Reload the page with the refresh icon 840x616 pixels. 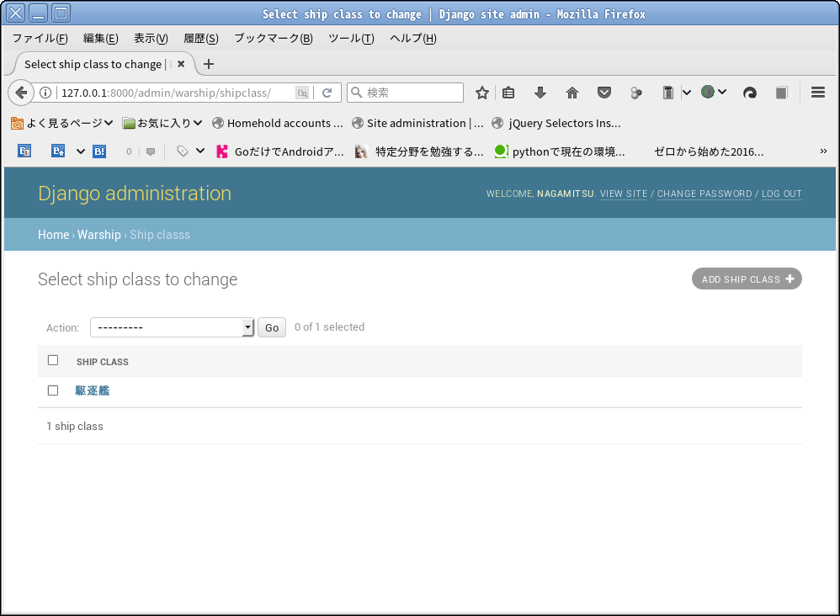(x=327, y=93)
